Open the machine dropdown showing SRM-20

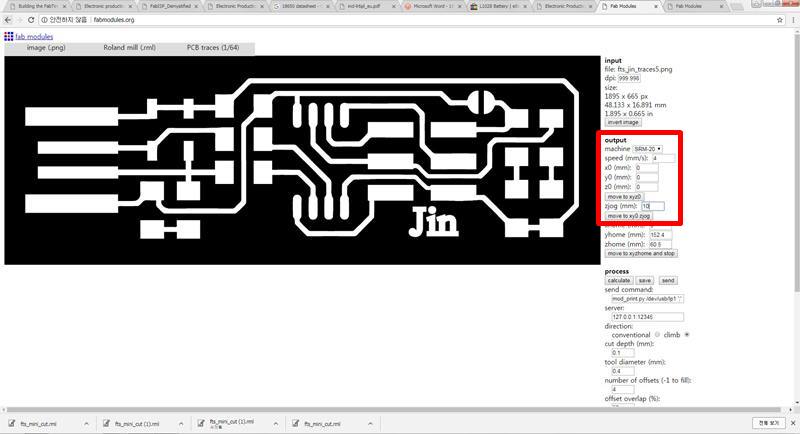click(647, 149)
